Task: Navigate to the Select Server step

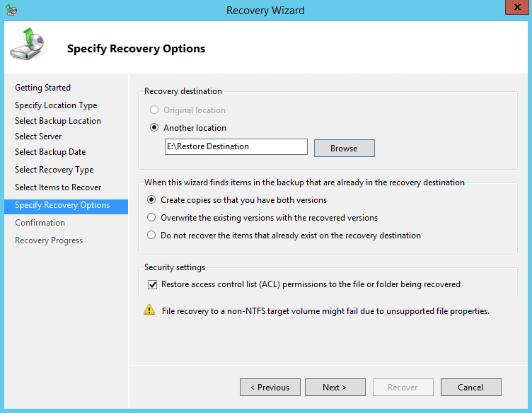Action: pyautogui.click(x=38, y=136)
